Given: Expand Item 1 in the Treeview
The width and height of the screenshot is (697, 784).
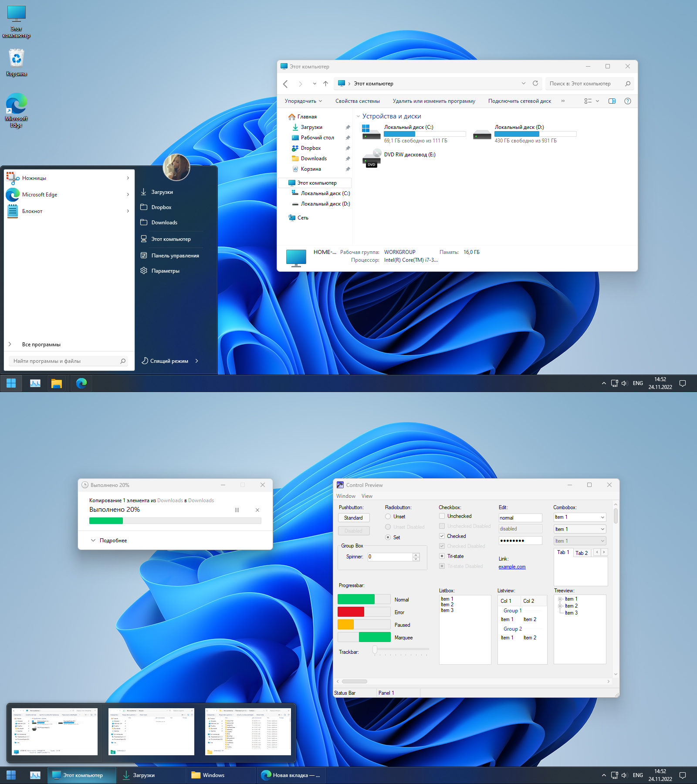Looking at the screenshot, I should click(x=560, y=598).
